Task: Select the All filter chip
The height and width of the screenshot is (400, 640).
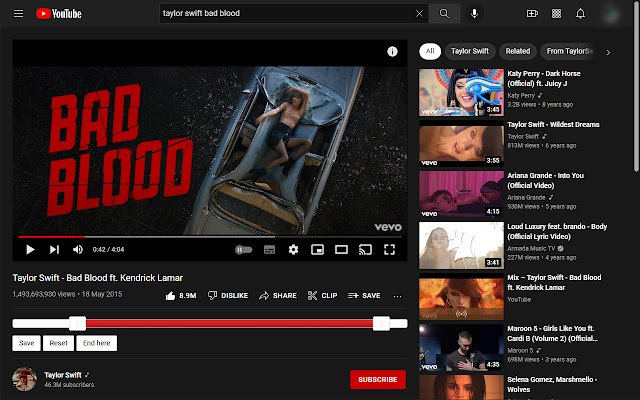Action: coord(430,51)
